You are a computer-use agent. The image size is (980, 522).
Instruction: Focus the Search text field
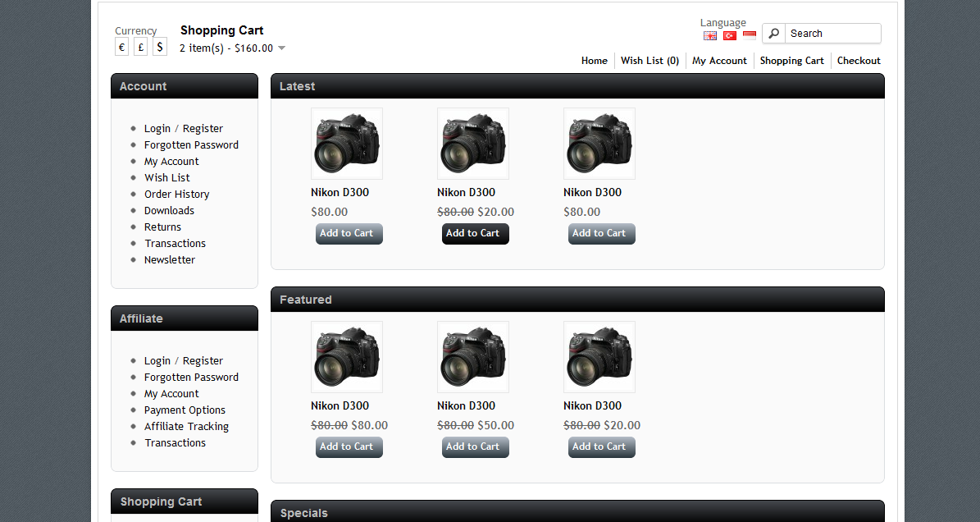coord(832,33)
